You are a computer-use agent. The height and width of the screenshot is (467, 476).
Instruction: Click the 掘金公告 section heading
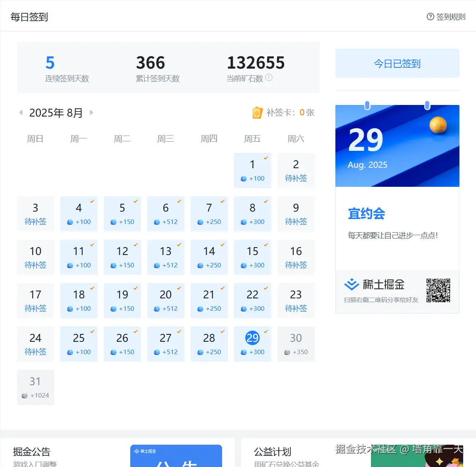31,452
